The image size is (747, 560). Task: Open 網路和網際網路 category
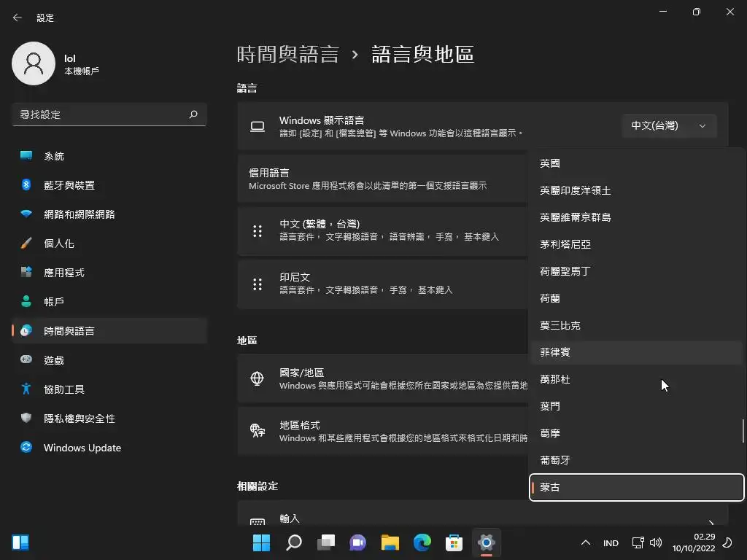109,214
